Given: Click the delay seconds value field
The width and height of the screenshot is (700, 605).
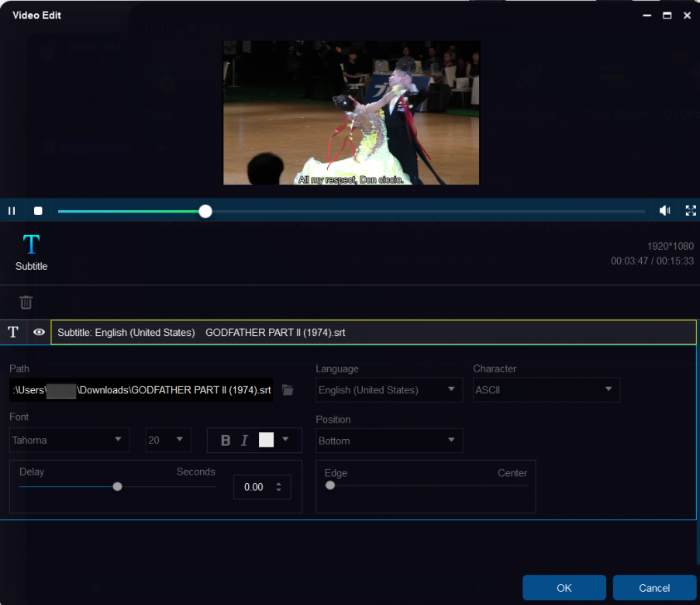Looking at the screenshot, I should tap(254, 487).
